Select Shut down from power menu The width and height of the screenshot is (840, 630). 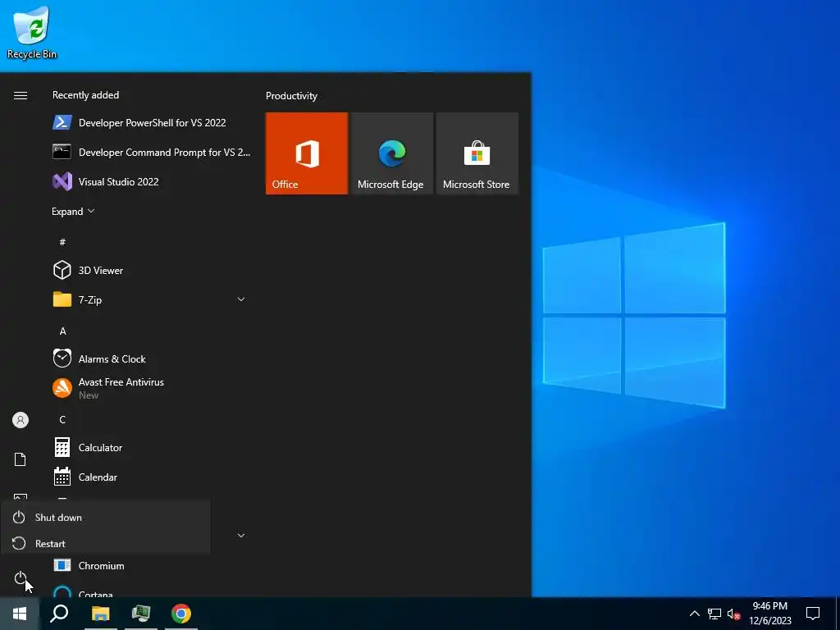(x=106, y=518)
